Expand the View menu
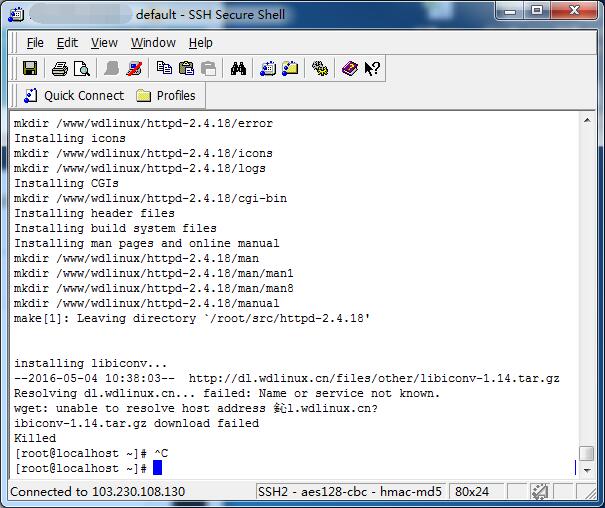 [104, 43]
